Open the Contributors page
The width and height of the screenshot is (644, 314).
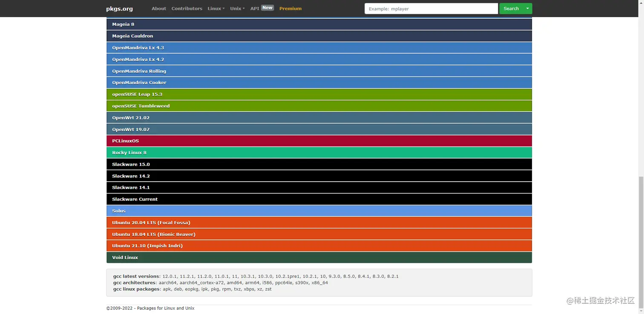coord(187,9)
